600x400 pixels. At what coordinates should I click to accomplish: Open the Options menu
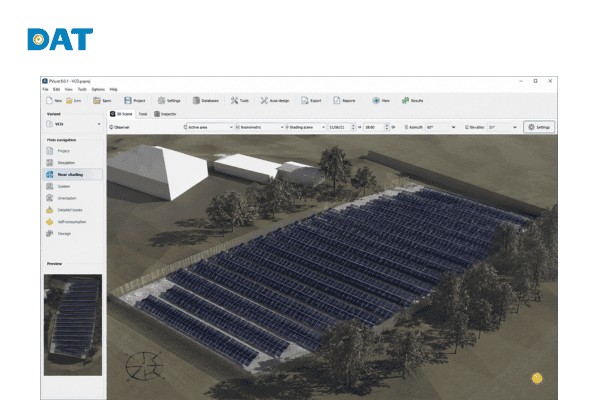coord(98,89)
